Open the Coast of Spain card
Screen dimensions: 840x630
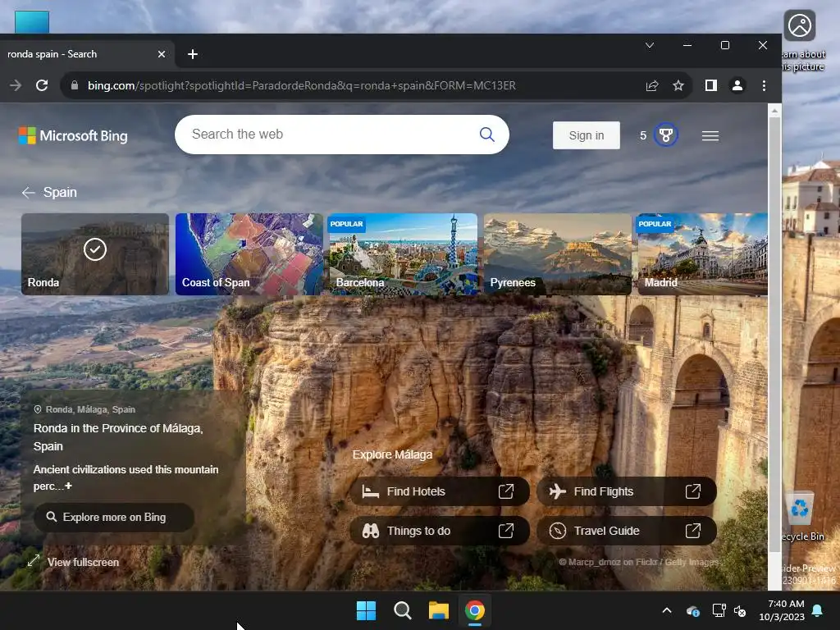click(249, 254)
